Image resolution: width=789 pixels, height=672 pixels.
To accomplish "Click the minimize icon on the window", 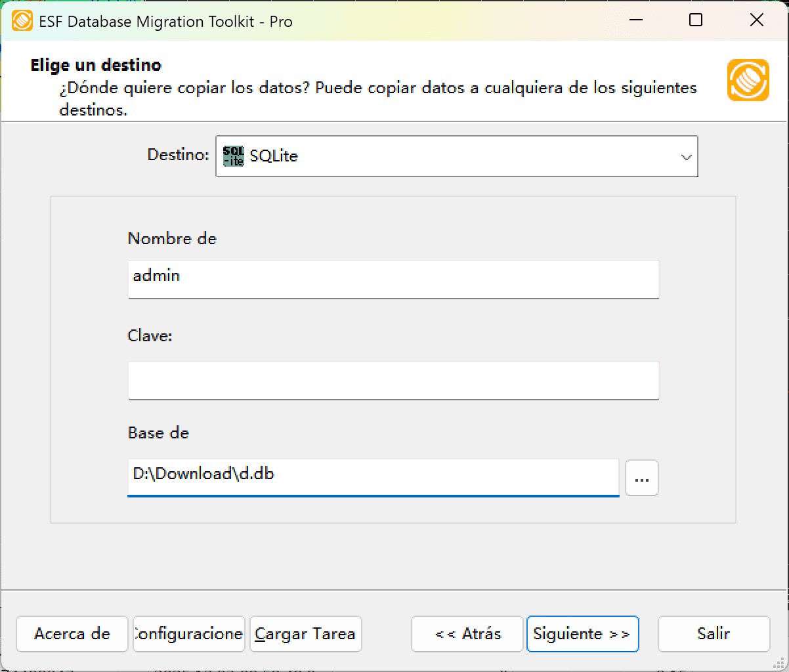I will (x=635, y=20).
